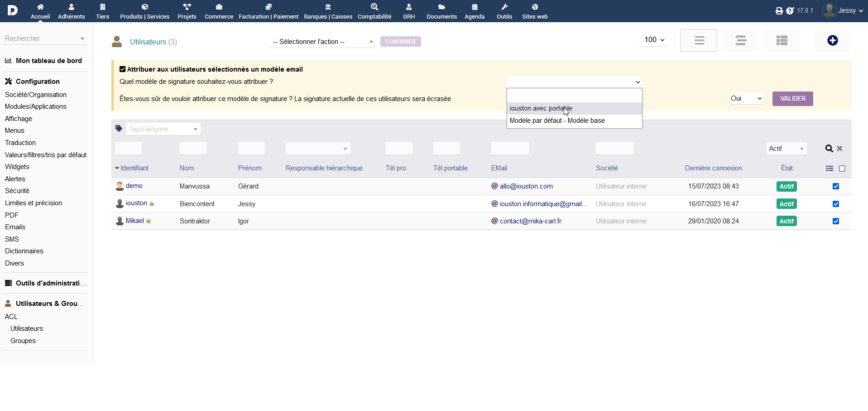This screenshot has width=868, height=411.
Task: Uncheck the select-all checkbox in header
Action: [843, 168]
